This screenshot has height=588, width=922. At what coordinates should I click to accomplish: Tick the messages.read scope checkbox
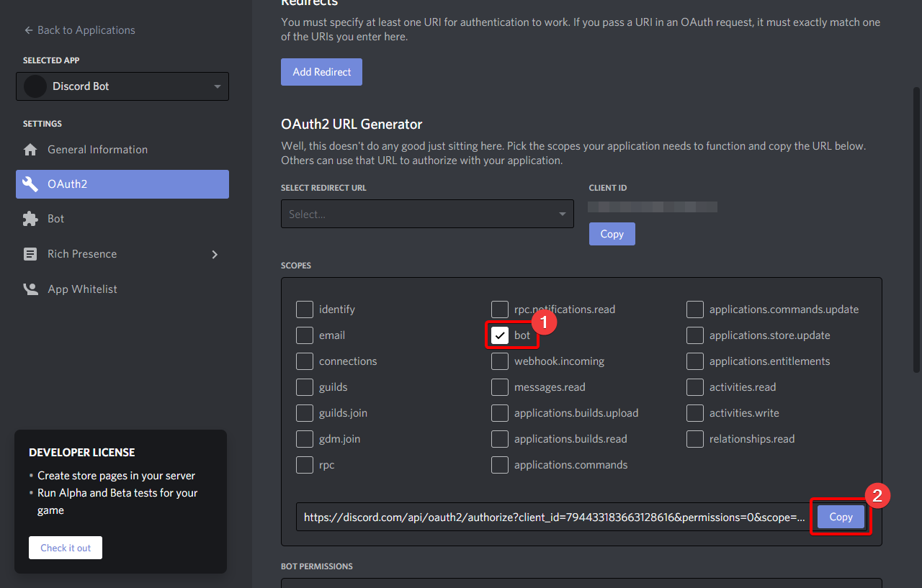(500, 387)
